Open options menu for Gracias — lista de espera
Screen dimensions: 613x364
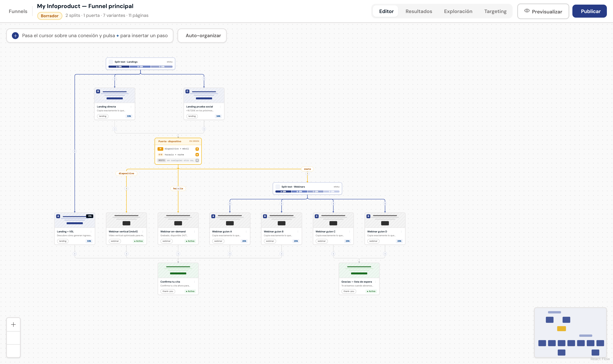[x=375, y=282]
